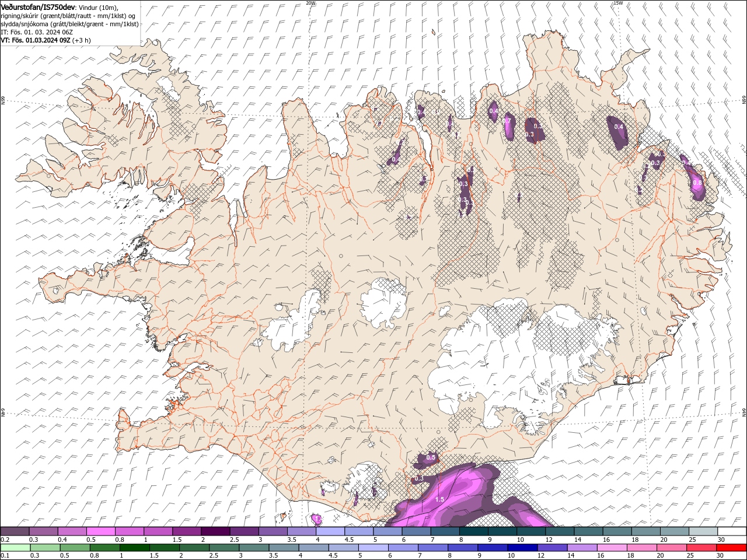The width and height of the screenshot is (747, 560).
Task: Pick deep blue bottom legend swatch 10–12
Action: point(522,548)
